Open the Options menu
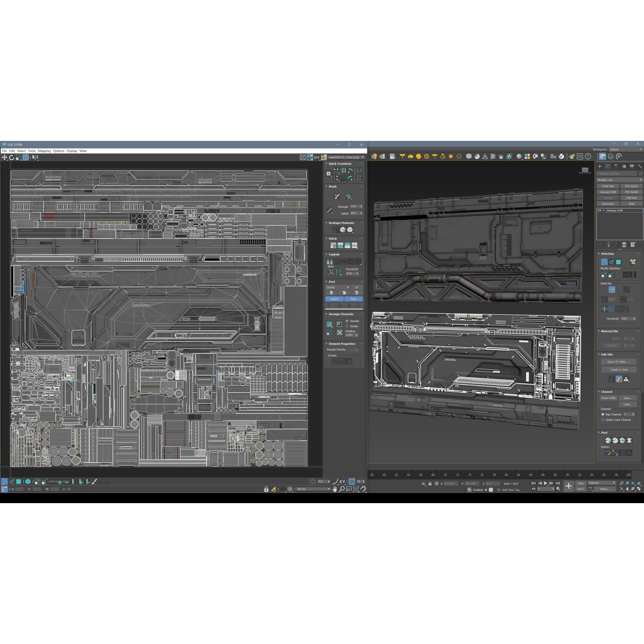Image resolution: width=644 pixels, height=644 pixels. point(59,151)
